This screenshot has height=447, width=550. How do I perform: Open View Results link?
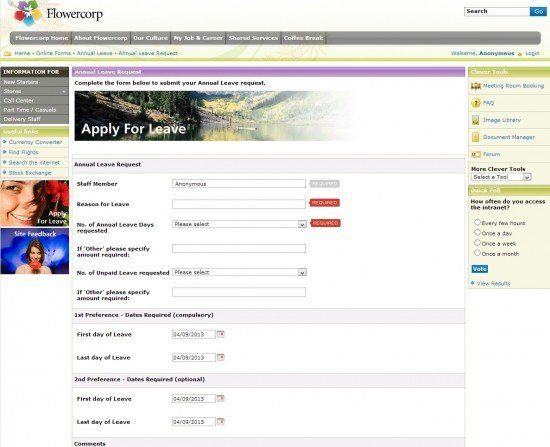(x=493, y=283)
